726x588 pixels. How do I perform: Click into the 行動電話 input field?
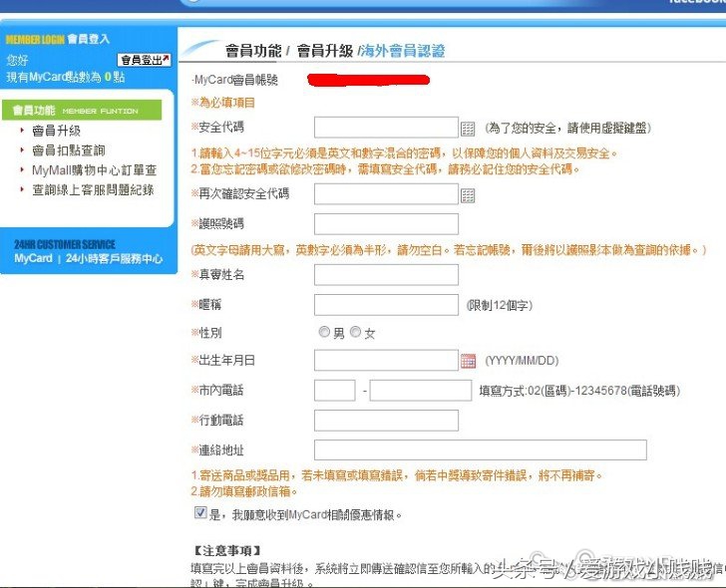386,421
